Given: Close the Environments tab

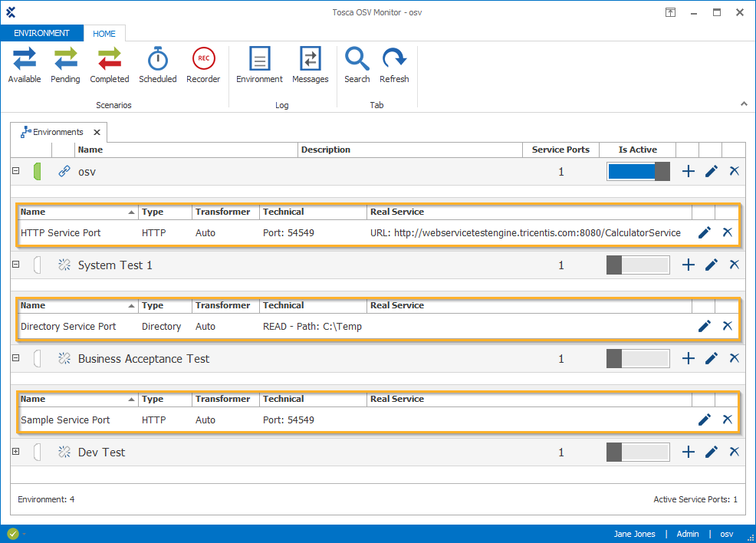Looking at the screenshot, I should point(97,132).
